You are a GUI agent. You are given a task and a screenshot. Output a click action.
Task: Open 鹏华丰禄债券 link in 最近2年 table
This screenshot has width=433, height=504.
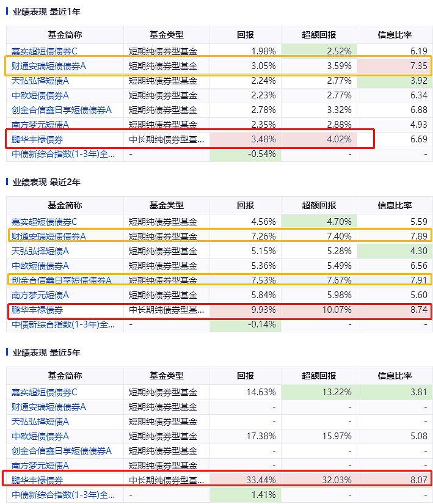[x=37, y=310]
